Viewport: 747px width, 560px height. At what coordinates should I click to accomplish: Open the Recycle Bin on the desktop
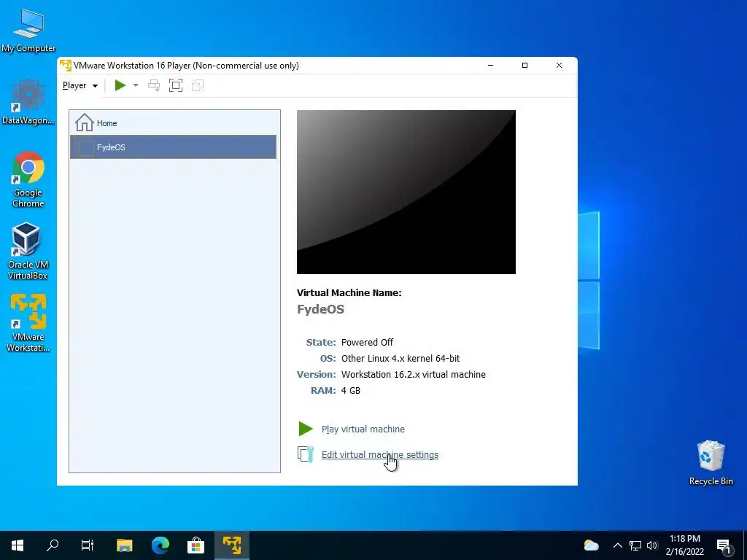click(x=711, y=463)
